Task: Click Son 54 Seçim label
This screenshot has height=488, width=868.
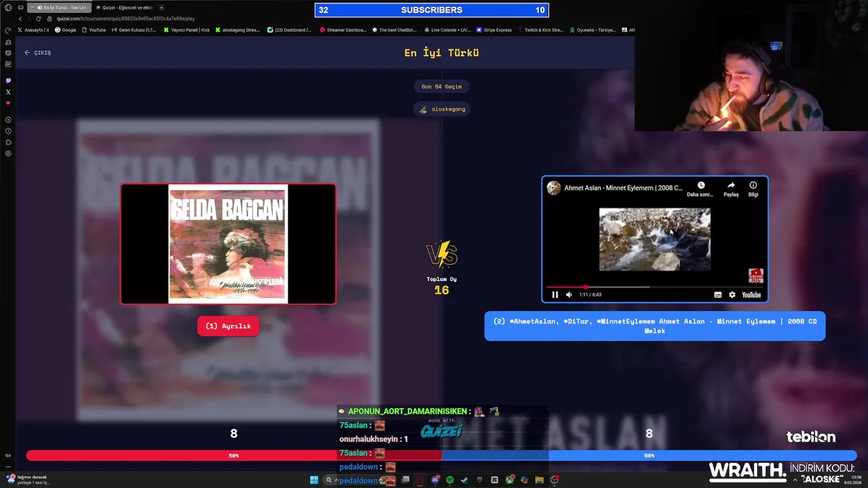Action: point(441,87)
